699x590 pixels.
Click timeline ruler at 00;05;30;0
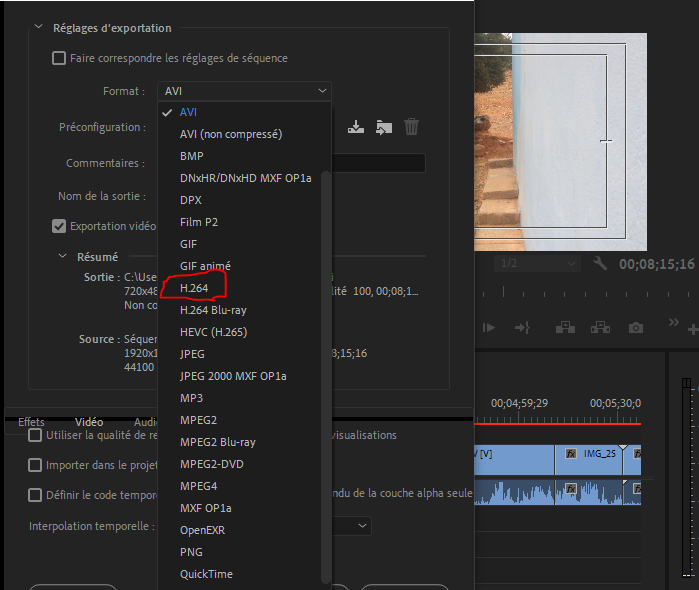615,403
